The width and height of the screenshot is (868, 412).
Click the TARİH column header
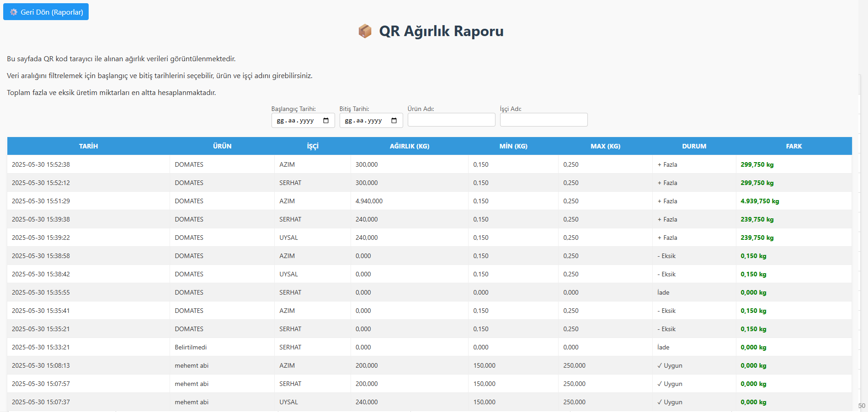click(88, 146)
